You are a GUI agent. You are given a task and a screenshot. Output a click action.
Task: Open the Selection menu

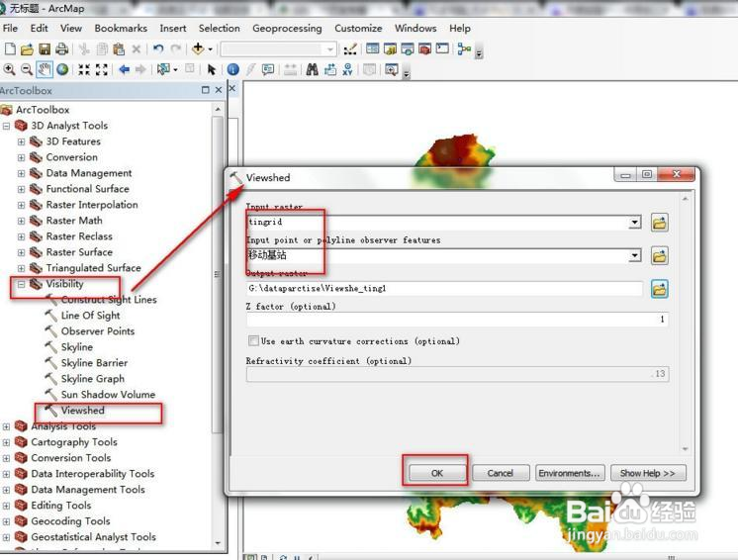click(219, 29)
